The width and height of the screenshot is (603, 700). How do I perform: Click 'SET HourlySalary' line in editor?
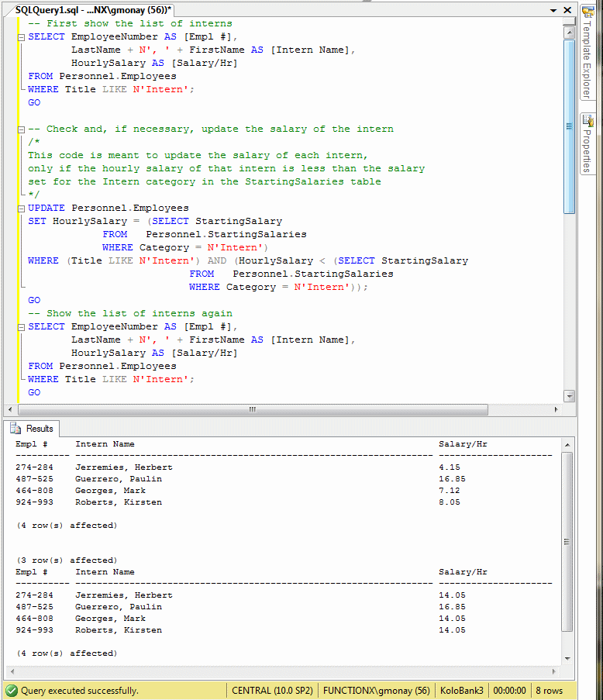pyautogui.click(x=155, y=222)
